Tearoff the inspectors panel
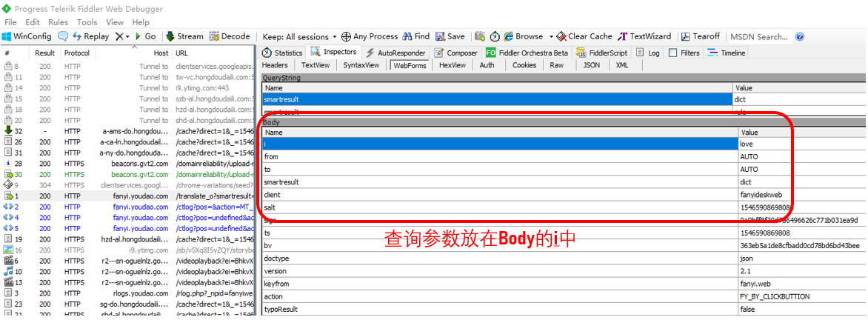Viewport: 868px width, 320px height. [x=701, y=36]
